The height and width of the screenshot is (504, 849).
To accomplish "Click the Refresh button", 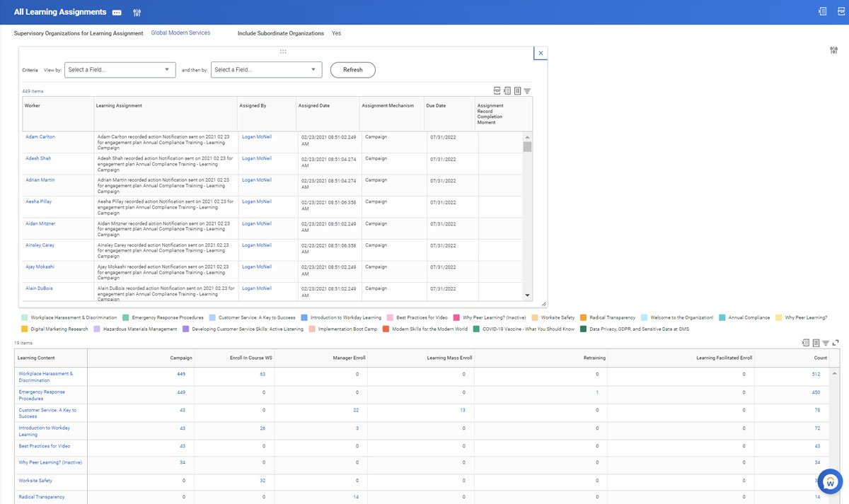I will point(352,70).
